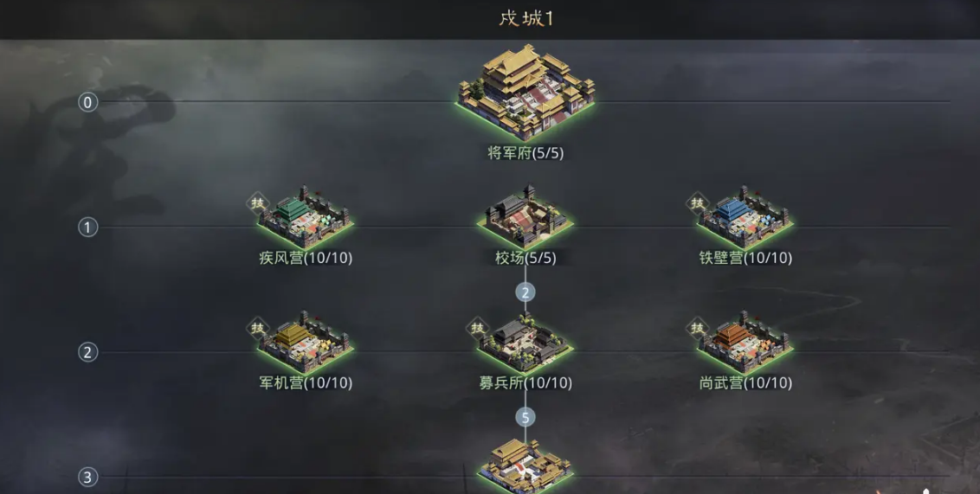This screenshot has height=494, width=980.
Task: Select the 校场 training ground building
Action: [x=525, y=217]
